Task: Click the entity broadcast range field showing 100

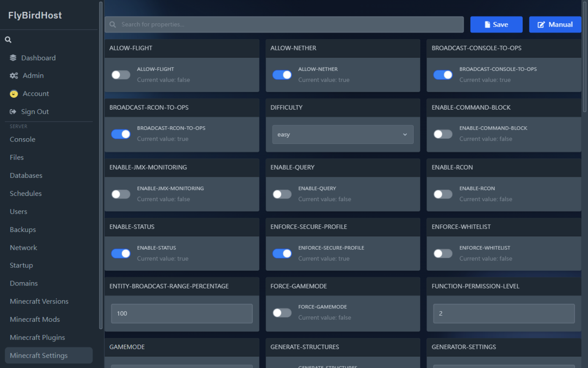Action: tap(182, 314)
